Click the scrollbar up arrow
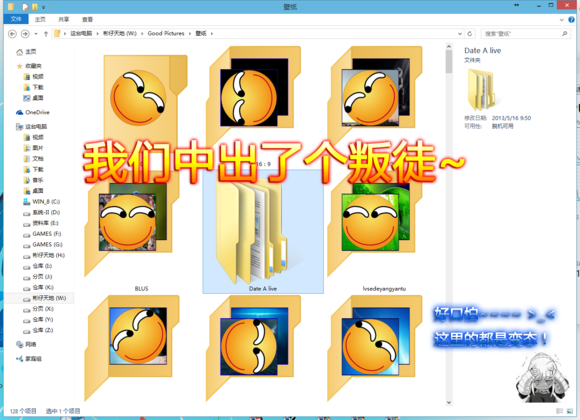Image resolution: width=580 pixels, height=420 pixels. click(449, 47)
